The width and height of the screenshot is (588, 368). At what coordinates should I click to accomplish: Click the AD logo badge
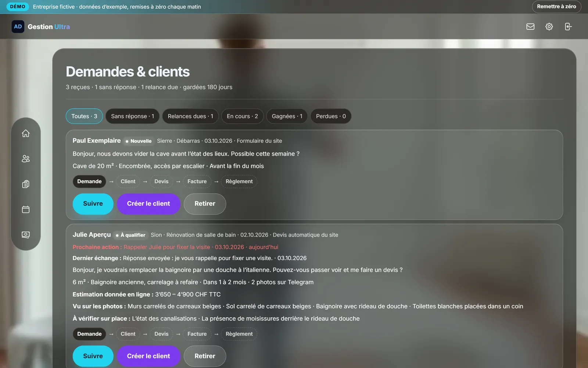pyautogui.click(x=18, y=26)
